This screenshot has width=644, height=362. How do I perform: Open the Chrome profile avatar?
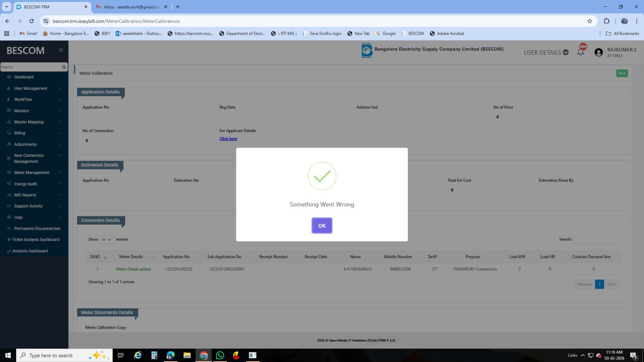coord(625,21)
